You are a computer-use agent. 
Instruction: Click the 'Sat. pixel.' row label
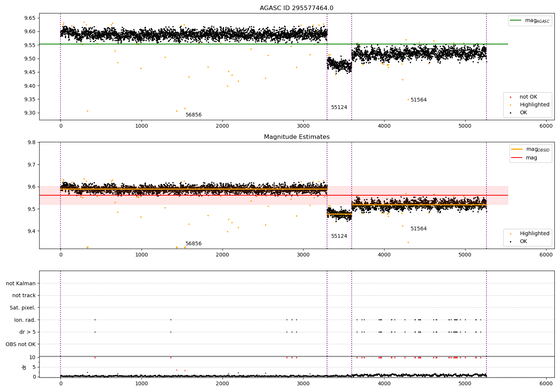click(x=23, y=308)
